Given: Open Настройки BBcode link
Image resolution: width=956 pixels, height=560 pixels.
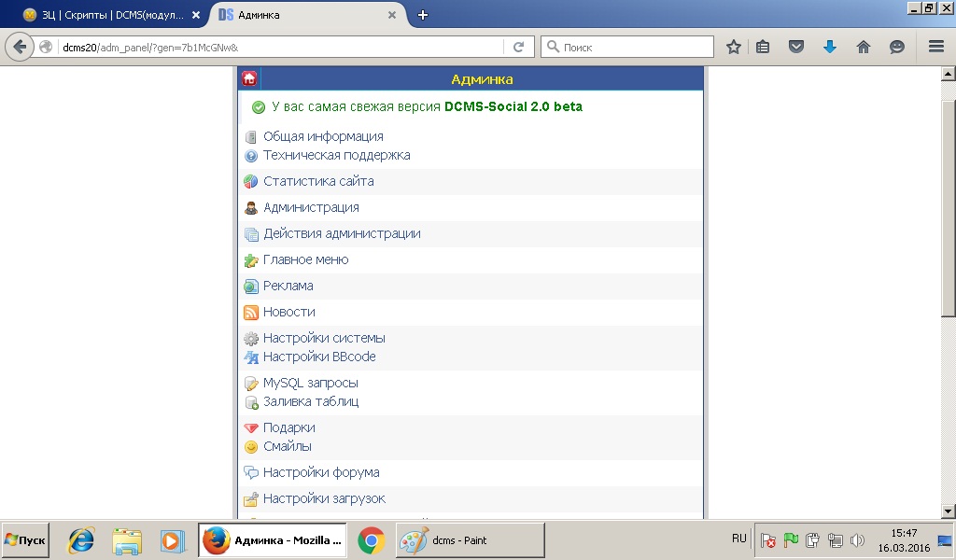Looking at the screenshot, I should point(319,357).
